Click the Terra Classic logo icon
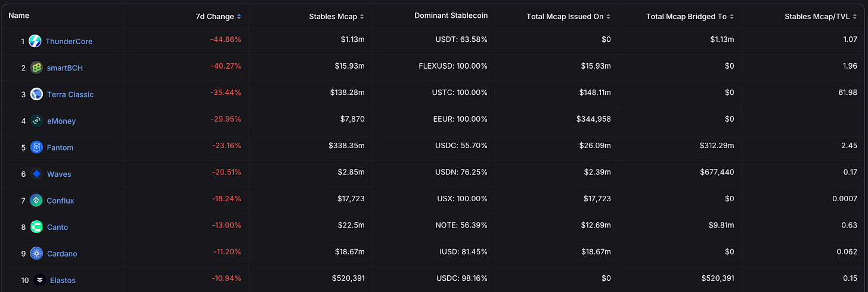Screen dimensions: 868x292 point(37,94)
